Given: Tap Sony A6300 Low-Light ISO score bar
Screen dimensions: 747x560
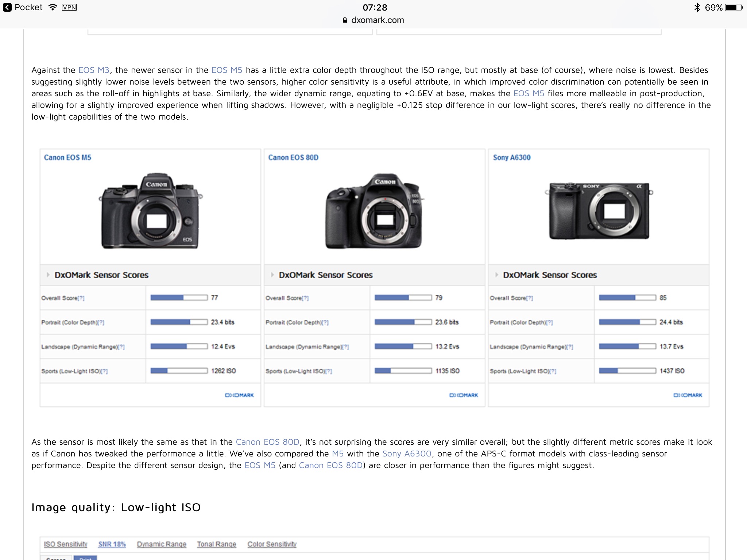Looking at the screenshot, I should click(628, 371).
